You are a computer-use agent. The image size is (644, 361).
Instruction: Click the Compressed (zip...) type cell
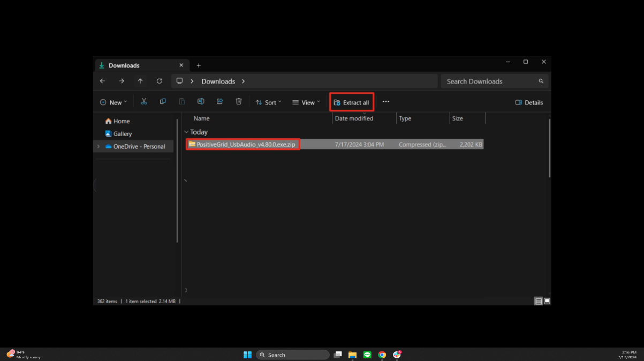(x=422, y=145)
